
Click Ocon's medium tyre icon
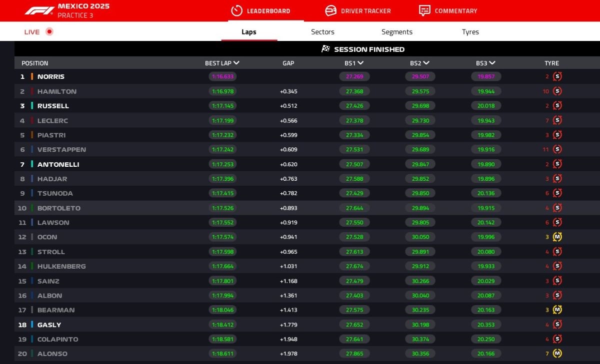tap(557, 237)
